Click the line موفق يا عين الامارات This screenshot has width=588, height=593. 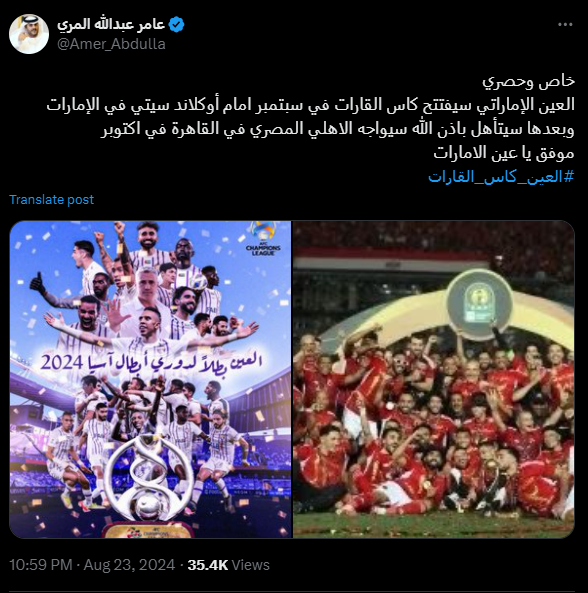(x=504, y=153)
